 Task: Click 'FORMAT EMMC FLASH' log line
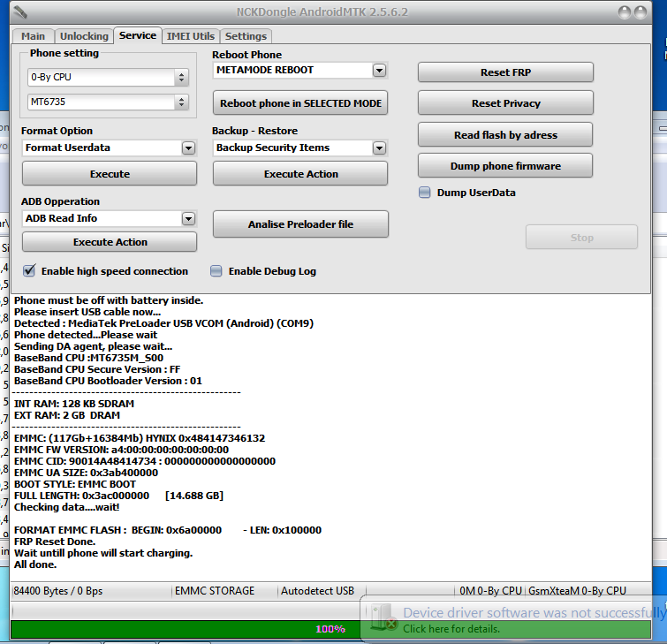click(168, 530)
